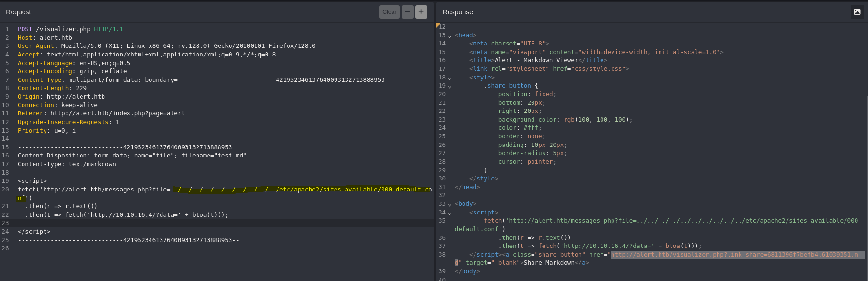
Task: Click the Content-Length: 229 header
Action: click(x=52, y=88)
